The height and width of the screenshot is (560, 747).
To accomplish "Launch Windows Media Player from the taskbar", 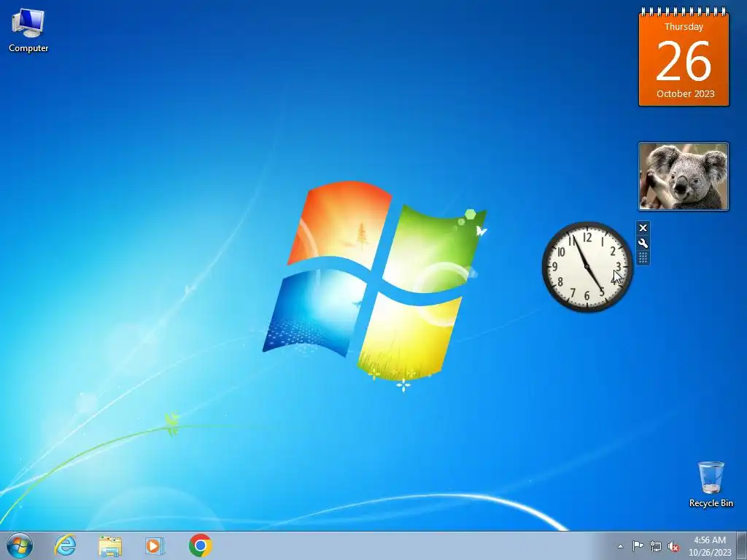I will (x=155, y=545).
